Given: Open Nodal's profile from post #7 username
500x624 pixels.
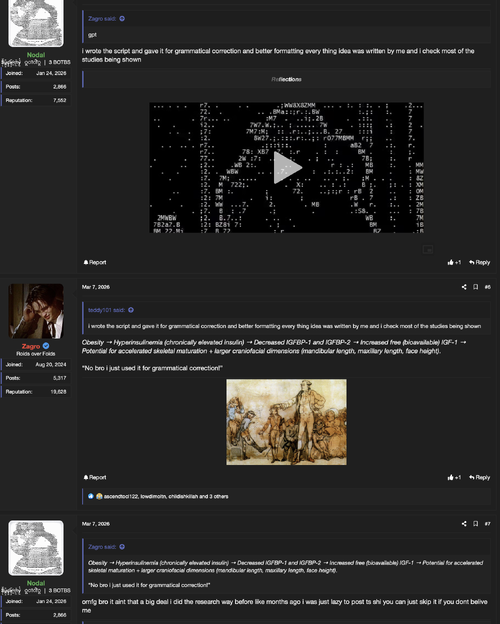Looking at the screenshot, I should [36, 583].
